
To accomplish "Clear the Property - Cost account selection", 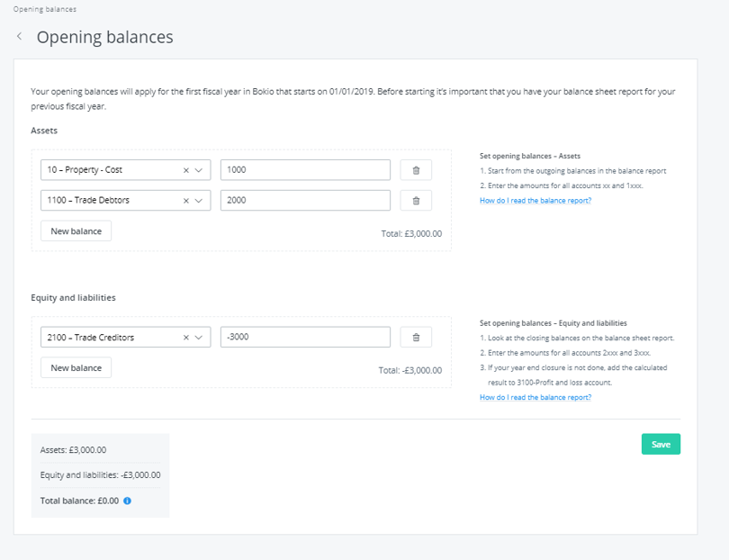I will click(186, 169).
